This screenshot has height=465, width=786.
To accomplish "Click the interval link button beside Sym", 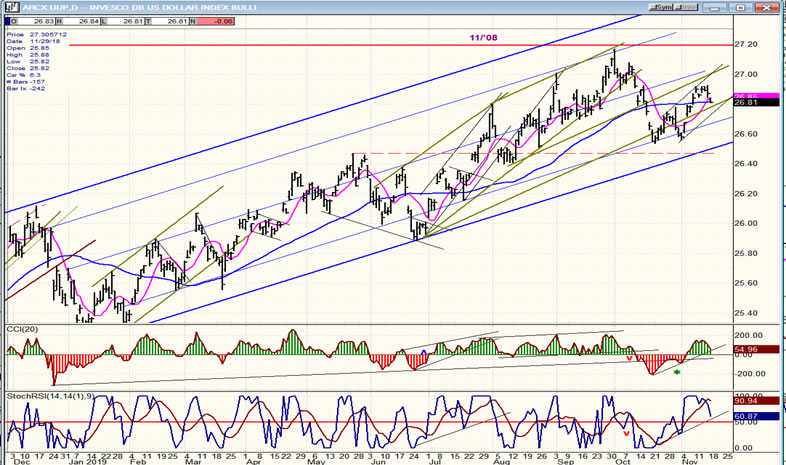I will (686, 7).
